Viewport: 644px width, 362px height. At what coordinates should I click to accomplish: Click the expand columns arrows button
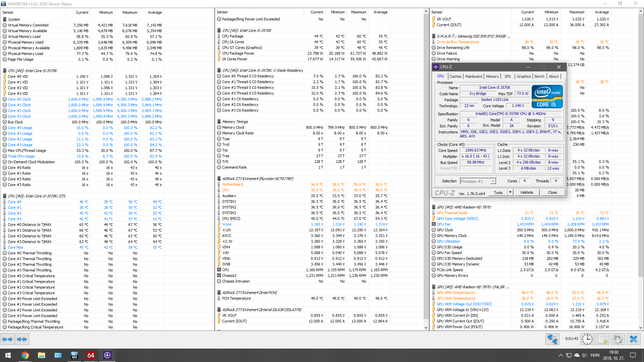[7, 340]
